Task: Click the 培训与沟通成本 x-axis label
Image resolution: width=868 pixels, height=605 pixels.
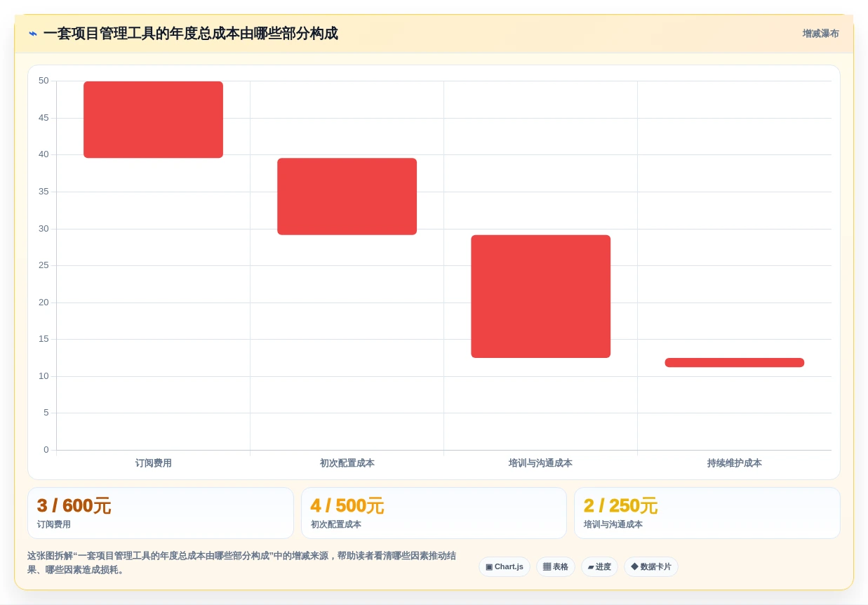Action: click(540, 463)
